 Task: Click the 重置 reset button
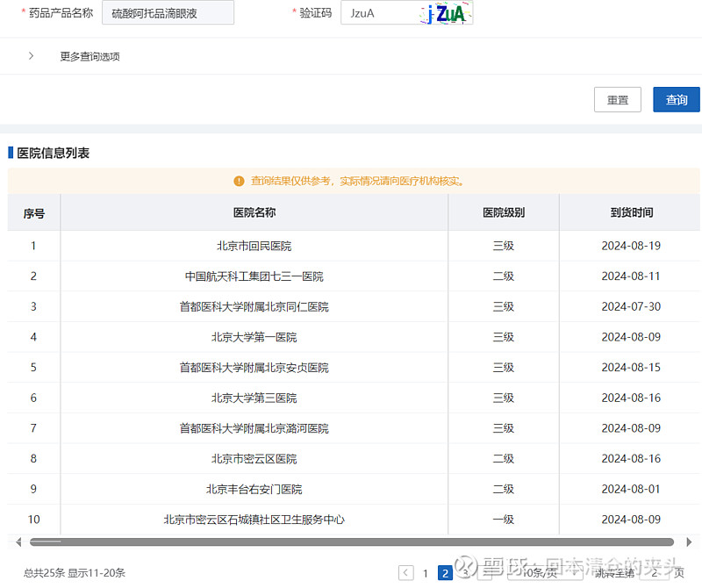pos(617,100)
